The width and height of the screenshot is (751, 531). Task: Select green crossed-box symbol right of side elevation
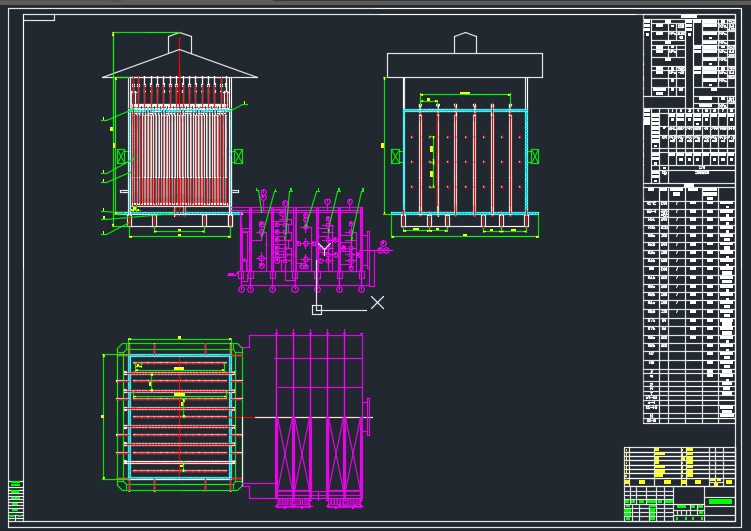pos(534,156)
